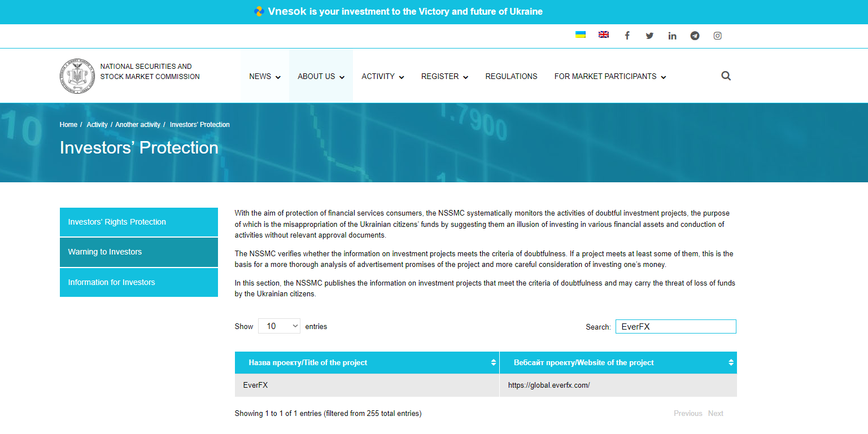Open the Twitter profile icon
868x434 pixels.
point(649,36)
